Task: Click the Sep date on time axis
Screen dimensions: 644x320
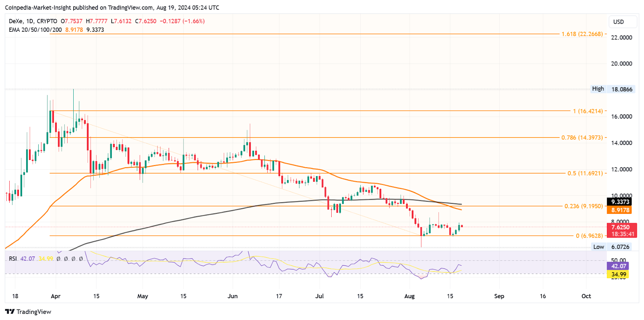Action: coord(499,296)
